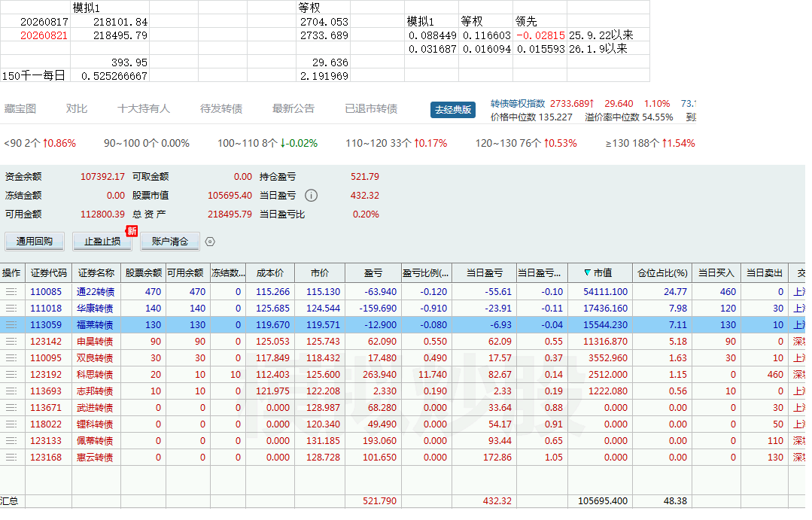Switch to classic version via 去经典版
The width and height of the screenshot is (812, 520).
point(452,110)
